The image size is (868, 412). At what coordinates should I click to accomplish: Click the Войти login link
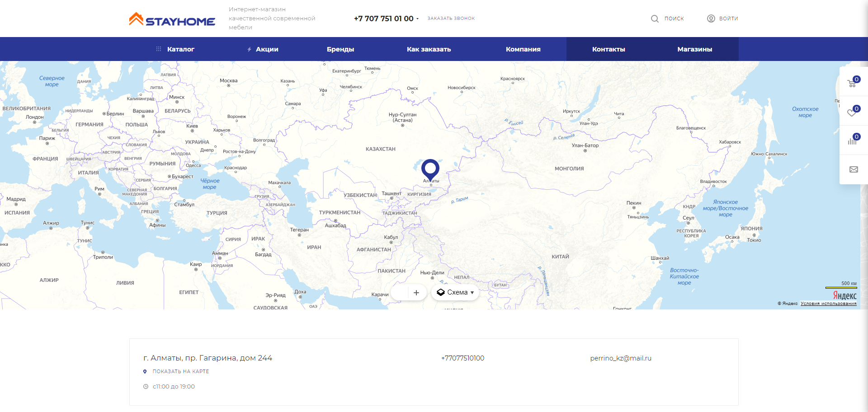click(728, 19)
